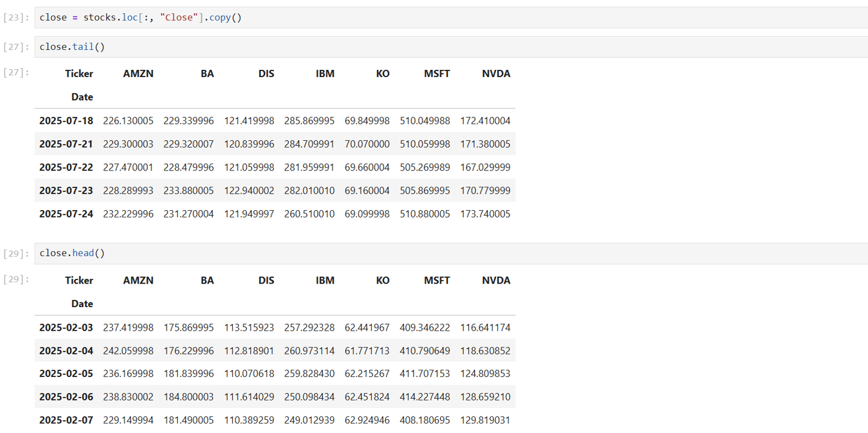The image size is (868, 433).
Task: Click the value 128.659210
Action: point(485,397)
